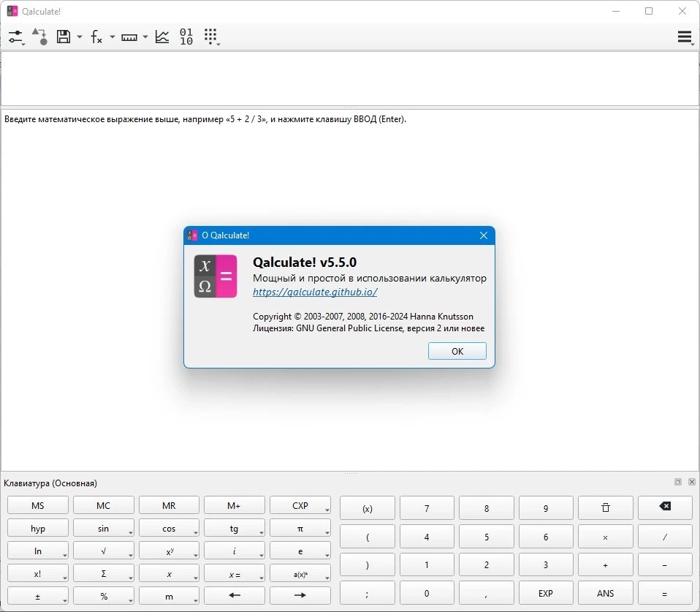Insert a closing parenthesis
Viewport: 700px width, 612px height.
point(368,564)
